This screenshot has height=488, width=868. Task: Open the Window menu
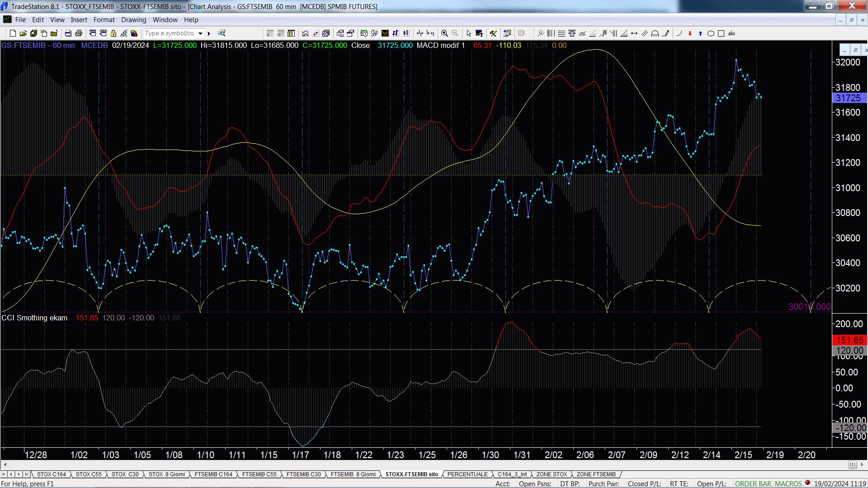coord(165,20)
